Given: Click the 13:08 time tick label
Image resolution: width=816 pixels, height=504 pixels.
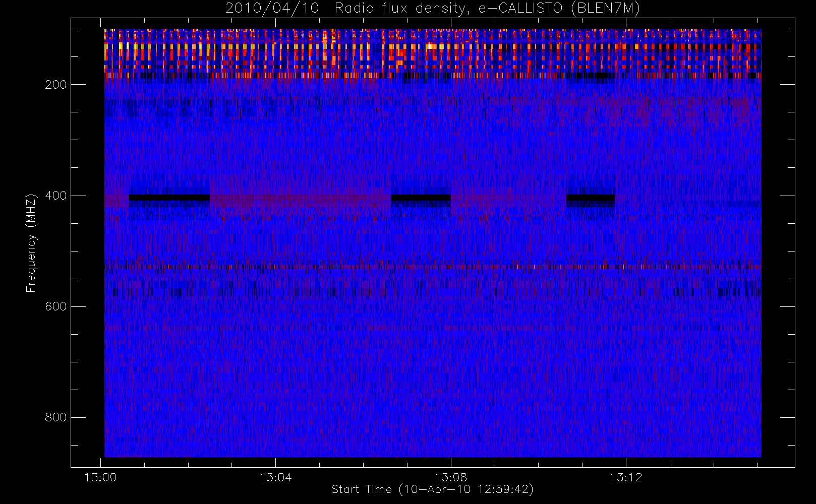Looking at the screenshot, I should point(451,477).
